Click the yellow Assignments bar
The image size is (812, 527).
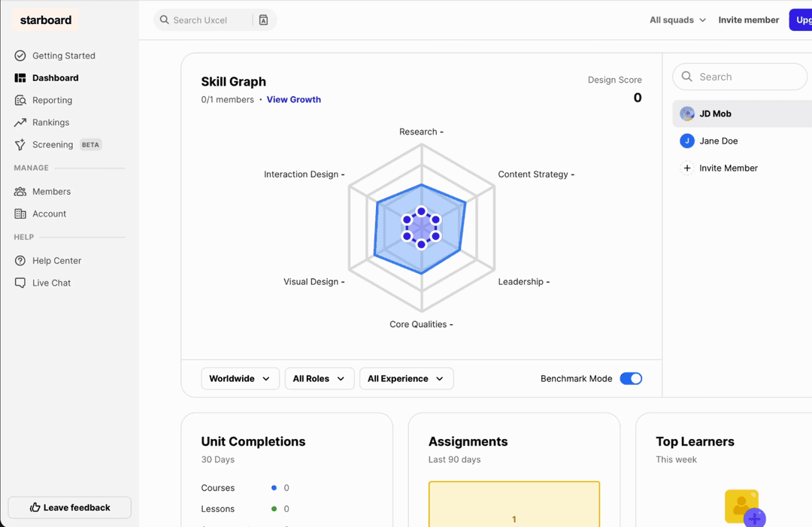click(514, 504)
